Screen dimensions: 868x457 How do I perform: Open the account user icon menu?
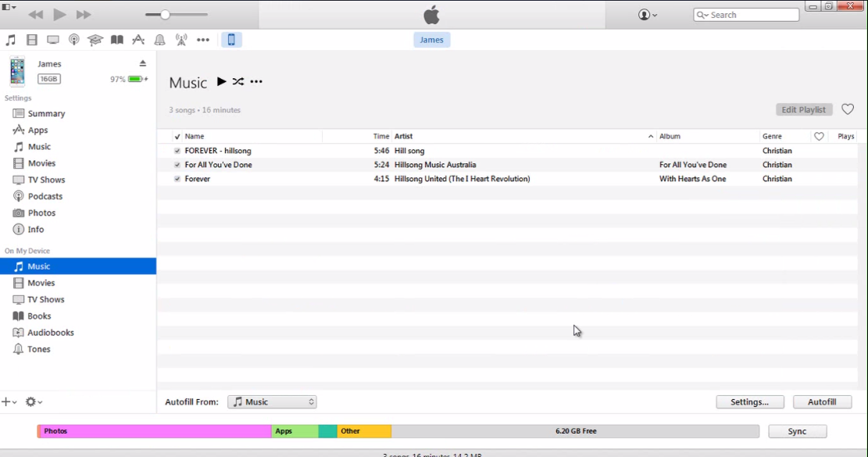tap(647, 15)
